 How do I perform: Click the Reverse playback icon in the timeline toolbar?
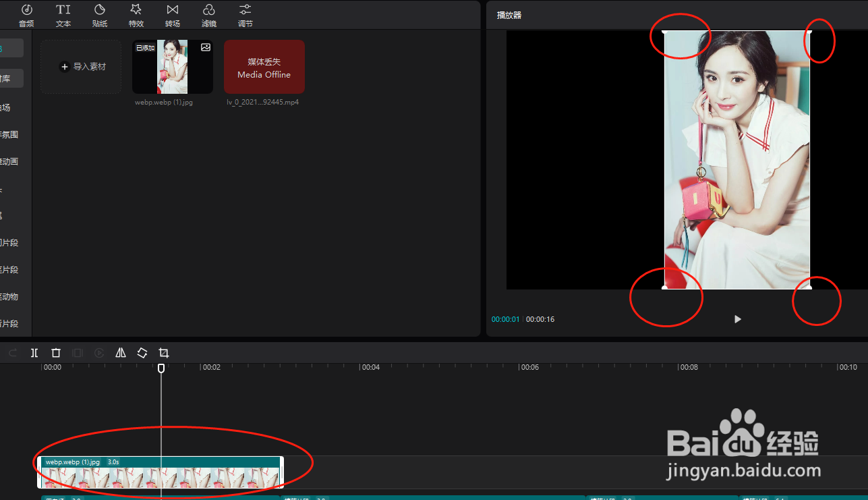click(99, 353)
